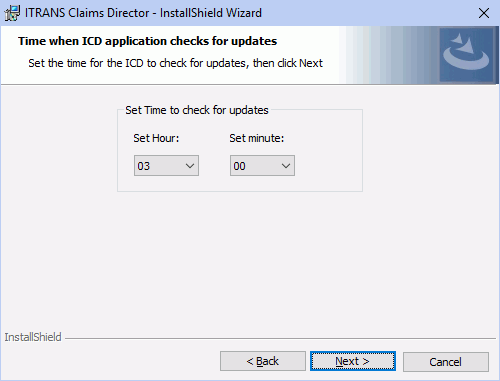Go to previous step with the Back button

click(263, 361)
